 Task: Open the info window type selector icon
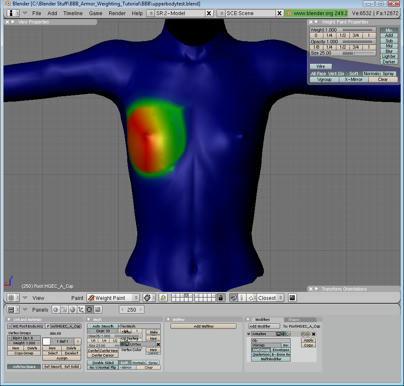click(12, 13)
